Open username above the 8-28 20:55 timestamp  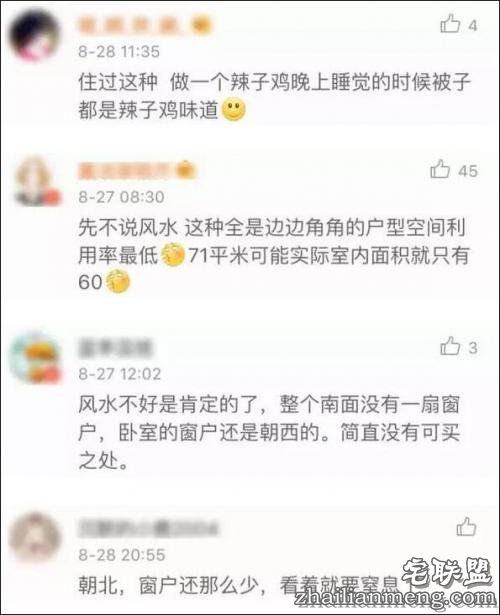click(148, 528)
